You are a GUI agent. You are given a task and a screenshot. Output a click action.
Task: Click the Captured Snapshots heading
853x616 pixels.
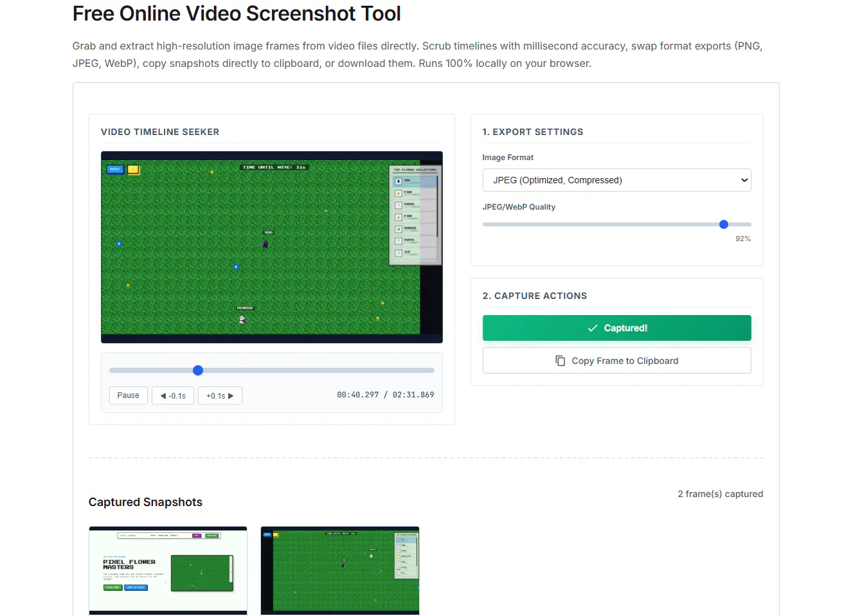(145, 502)
